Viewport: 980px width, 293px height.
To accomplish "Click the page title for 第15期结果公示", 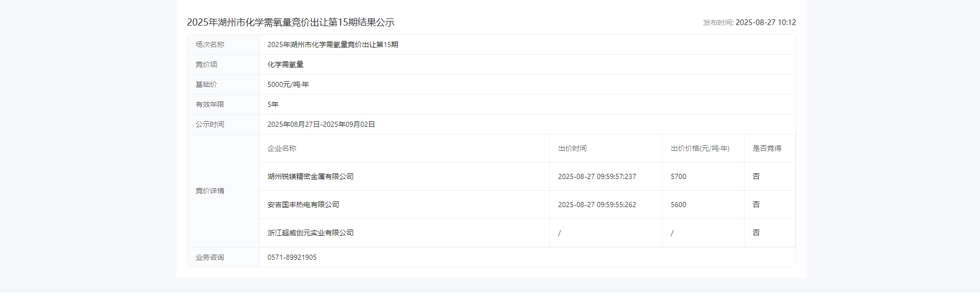I will pos(290,22).
